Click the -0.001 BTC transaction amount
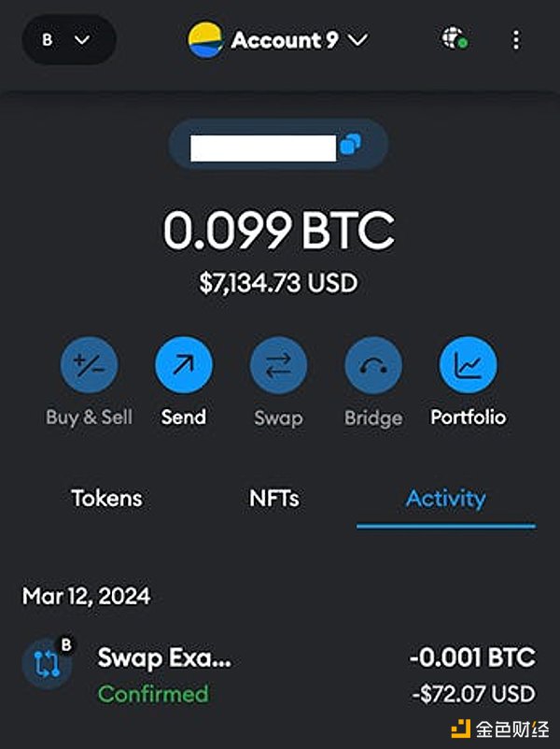Screen dimensions: 560x749 tap(472, 657)
